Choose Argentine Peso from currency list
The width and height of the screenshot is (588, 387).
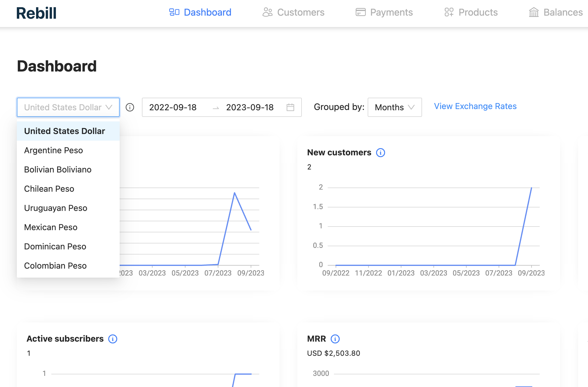click(x=54, y=150)
